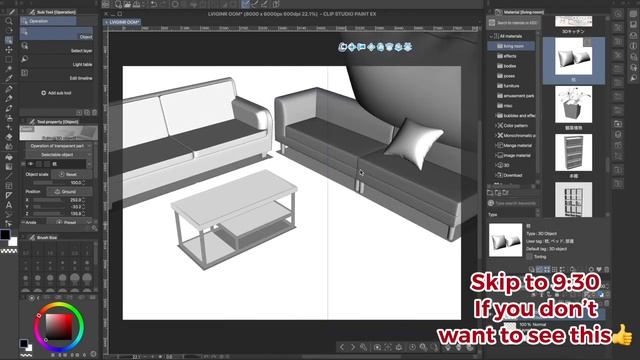Toggle eye visibility icon in object list
Screen dimensions: 640x360
point(31,164)
